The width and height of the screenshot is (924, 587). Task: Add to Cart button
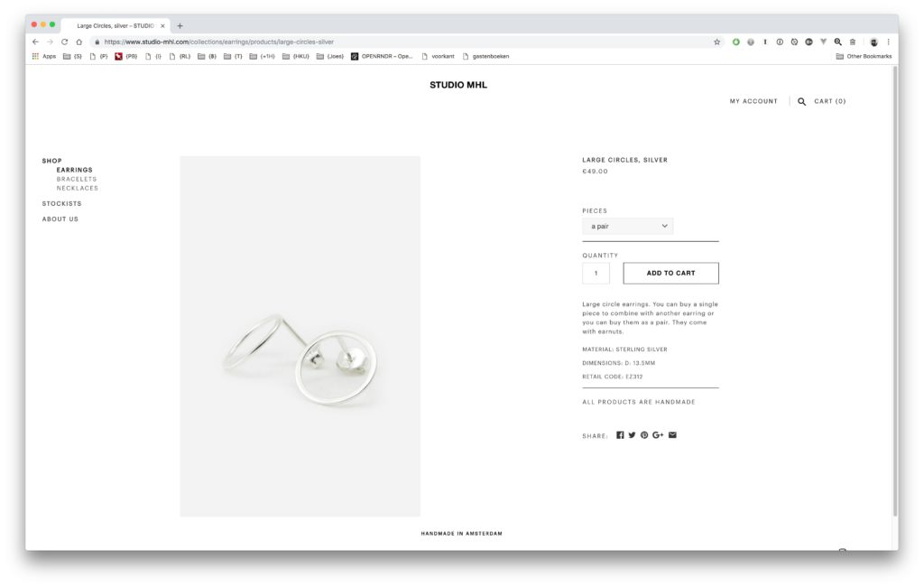pos(670,273)
